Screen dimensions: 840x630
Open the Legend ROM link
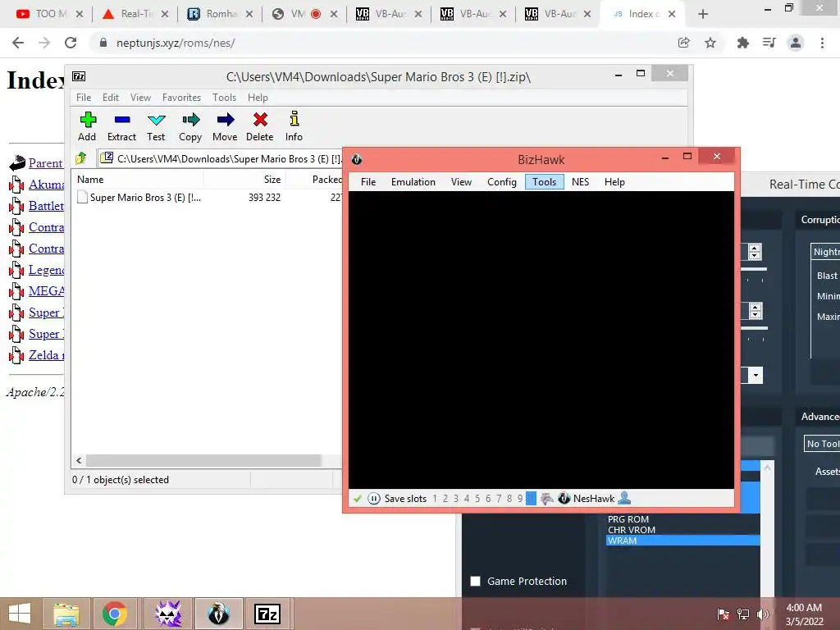click(47, 270)
